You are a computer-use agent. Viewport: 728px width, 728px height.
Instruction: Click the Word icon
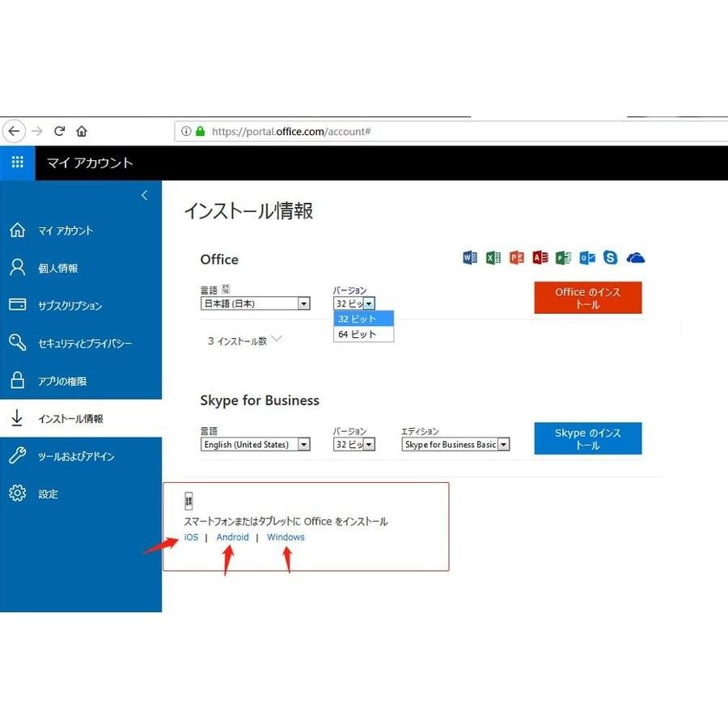(x=470, y=258)
